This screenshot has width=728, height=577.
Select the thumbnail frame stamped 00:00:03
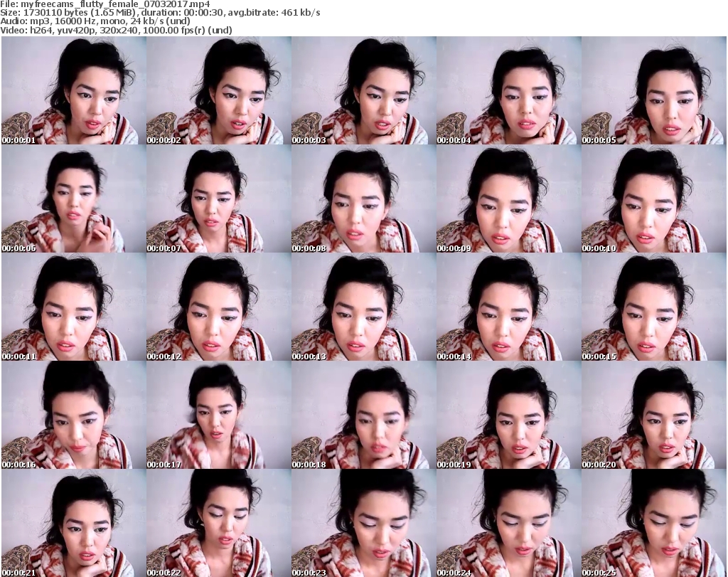364,90
